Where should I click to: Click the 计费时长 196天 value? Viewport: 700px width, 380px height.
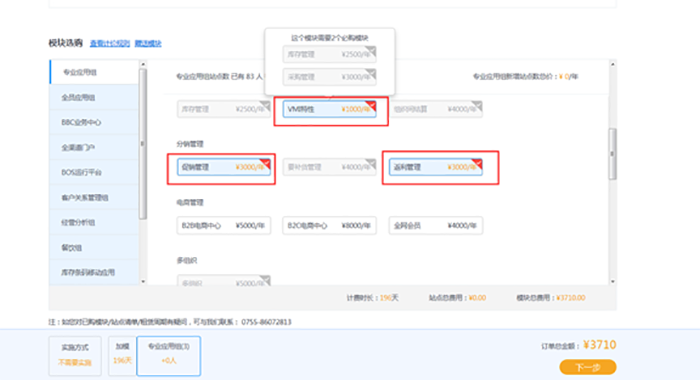[389, 298]
